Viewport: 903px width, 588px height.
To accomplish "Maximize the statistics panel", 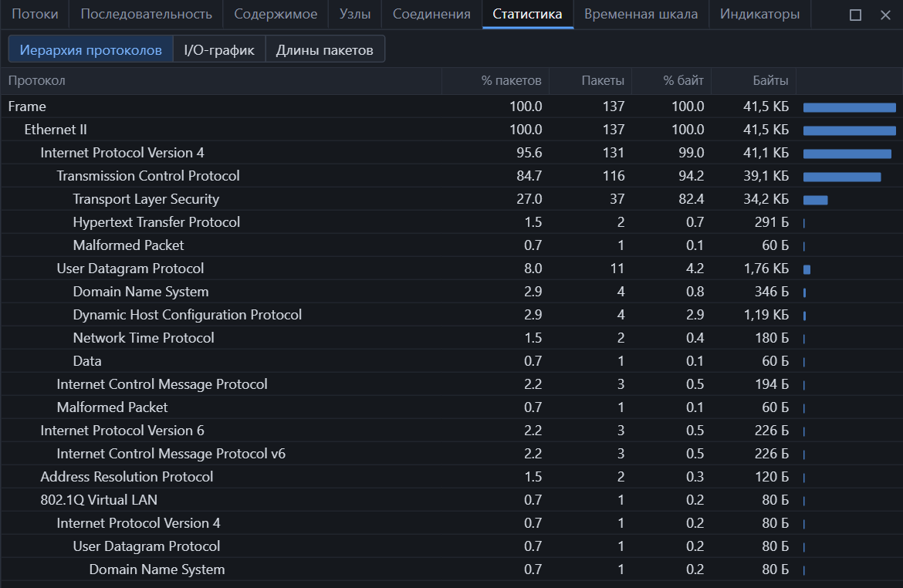I will point(855,15).
